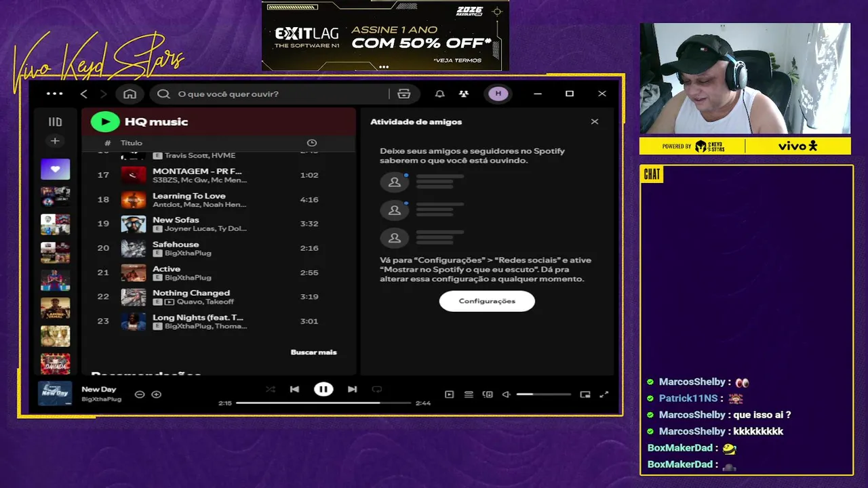Select track Active
Image resolution: width=868 pixels, height=488 pixels.
click(166, 268)
